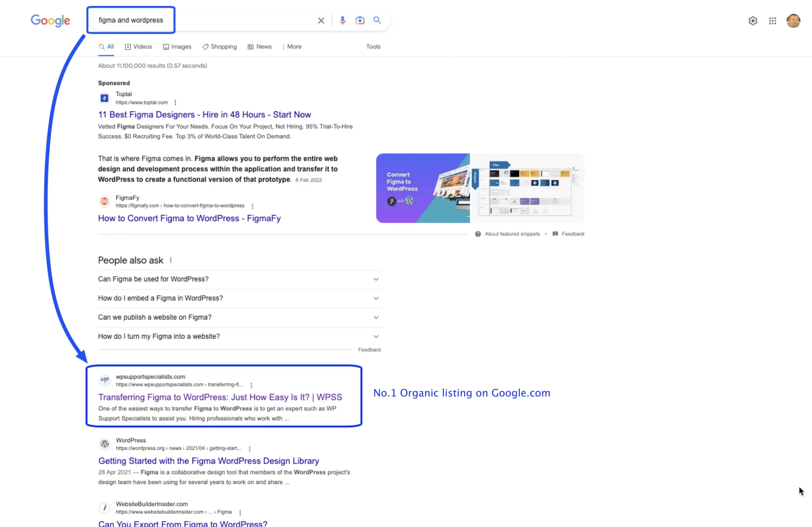
Task: Open Can You Export From Figma to WordPress link
Action: (x=182, y=524)
